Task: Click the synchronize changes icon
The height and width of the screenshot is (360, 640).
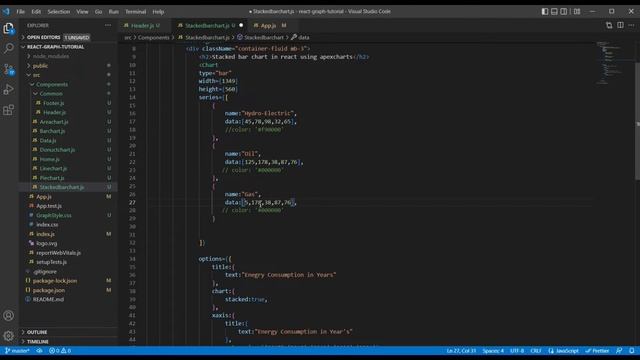Action: (39, 351)
